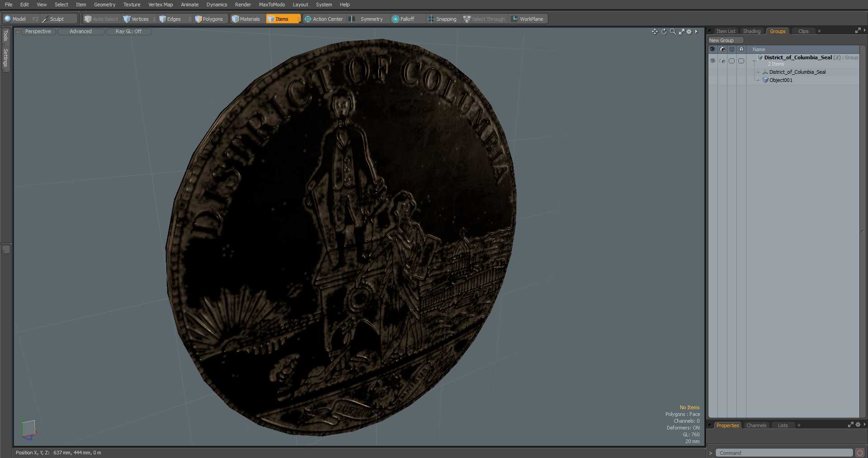Click the viewport zoom magnifier icon
868x458 pixels.
tap(673, 32)
